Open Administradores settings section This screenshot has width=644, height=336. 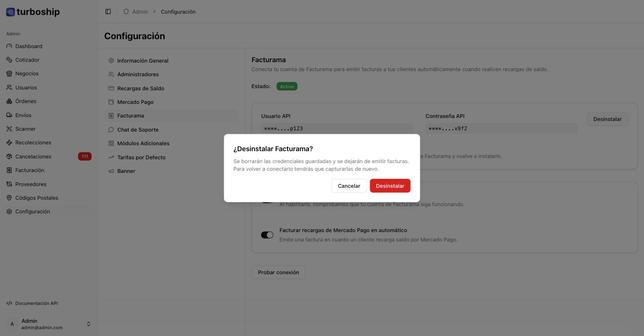[171, 74]
